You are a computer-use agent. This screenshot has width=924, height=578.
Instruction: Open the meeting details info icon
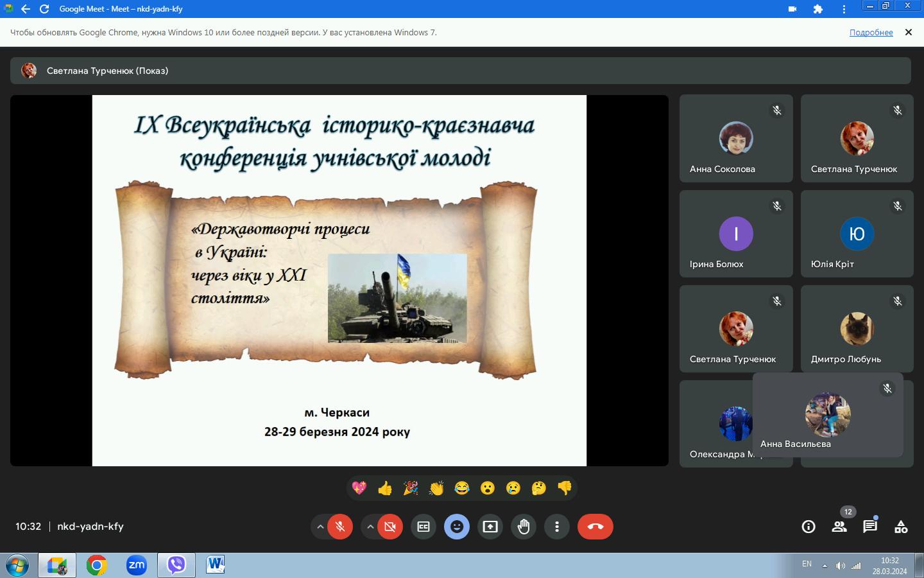(x=809, y=527)
